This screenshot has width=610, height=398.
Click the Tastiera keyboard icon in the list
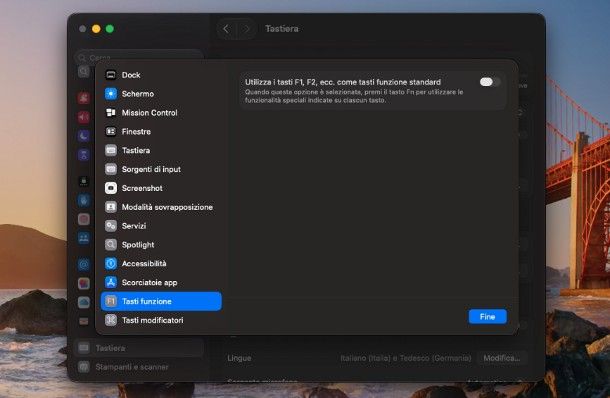pyautogui.click(x=111, y=150)
